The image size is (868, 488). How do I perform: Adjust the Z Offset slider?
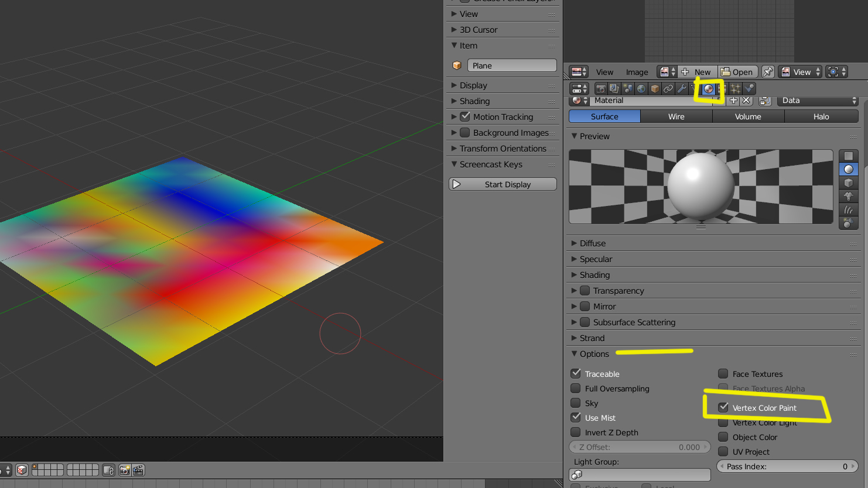tap(640, 447)
